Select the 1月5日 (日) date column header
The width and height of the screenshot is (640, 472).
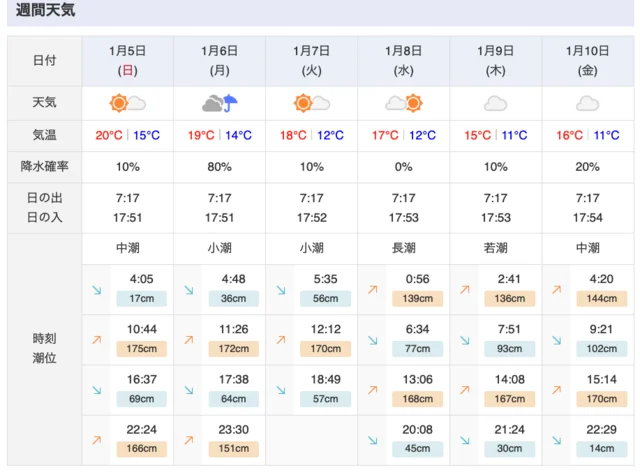[x=128, y=60]
